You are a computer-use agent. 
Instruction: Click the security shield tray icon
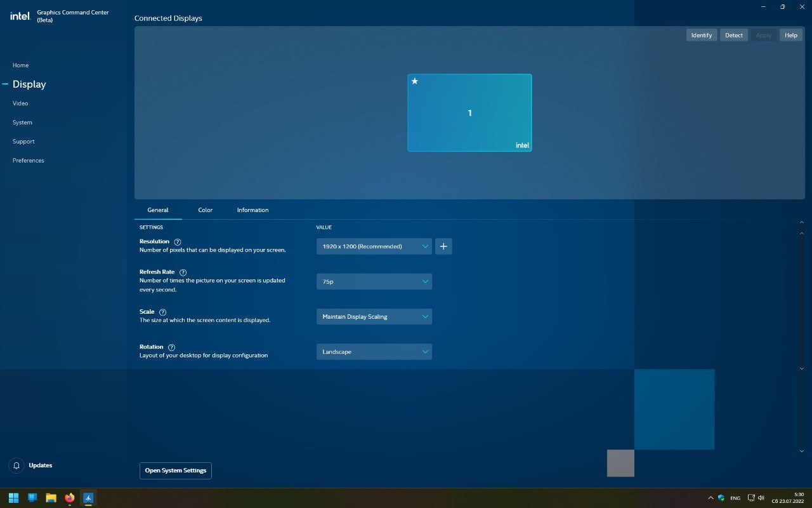click(721, 498)
